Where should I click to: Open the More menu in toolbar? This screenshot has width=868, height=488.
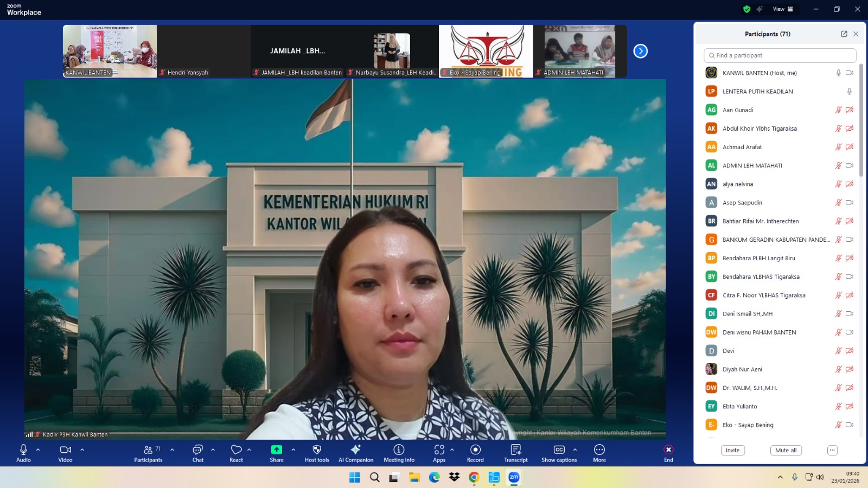(599, 450)
